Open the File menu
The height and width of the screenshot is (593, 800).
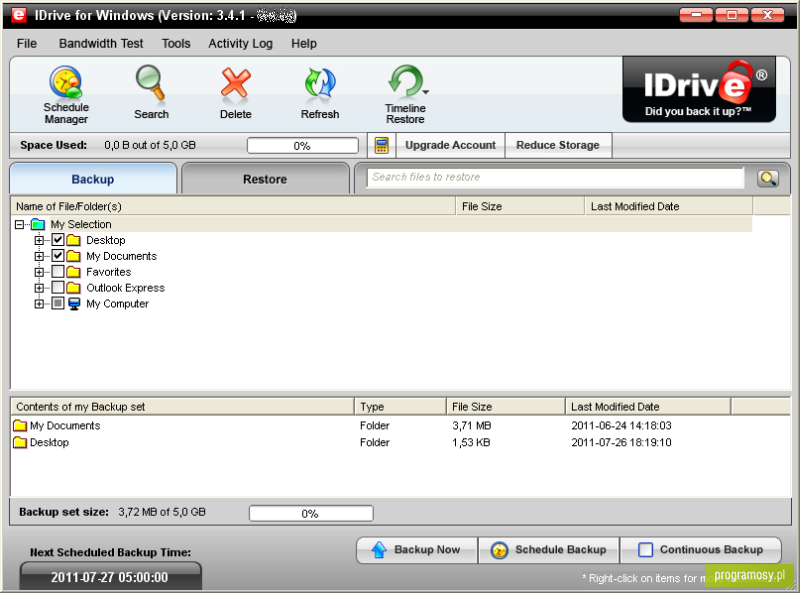[x=27, y=43]
